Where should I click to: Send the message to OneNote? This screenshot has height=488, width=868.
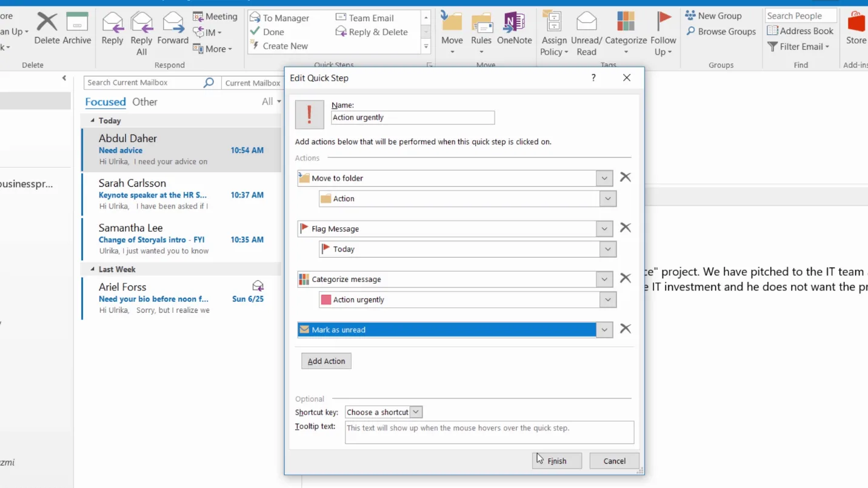pos(514,29)
